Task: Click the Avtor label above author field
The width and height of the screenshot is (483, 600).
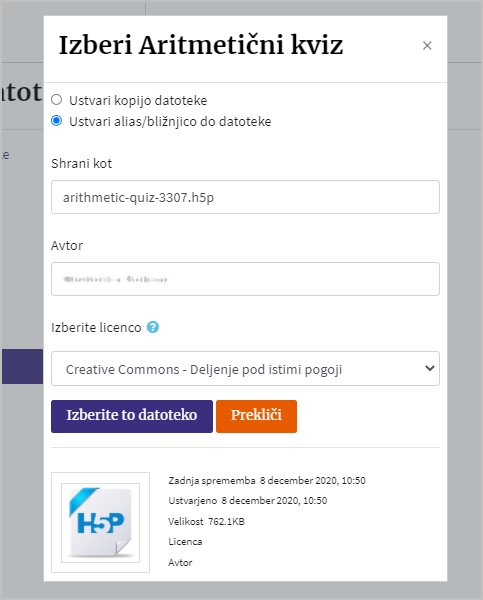Action: click(67, 246)
